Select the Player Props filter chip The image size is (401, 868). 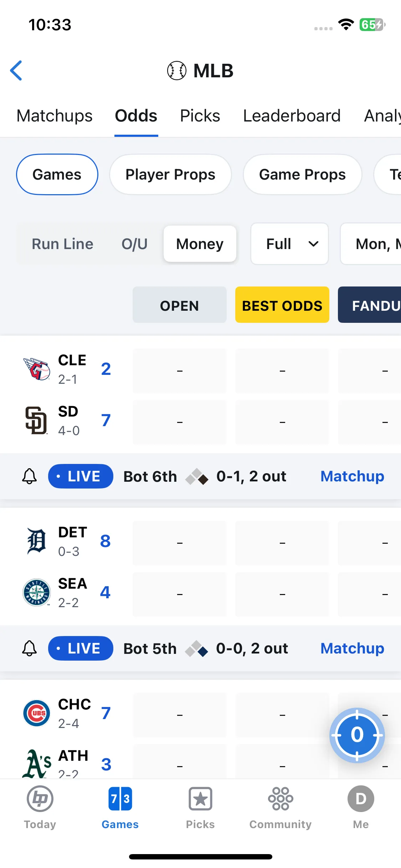(x=170, y=175)
